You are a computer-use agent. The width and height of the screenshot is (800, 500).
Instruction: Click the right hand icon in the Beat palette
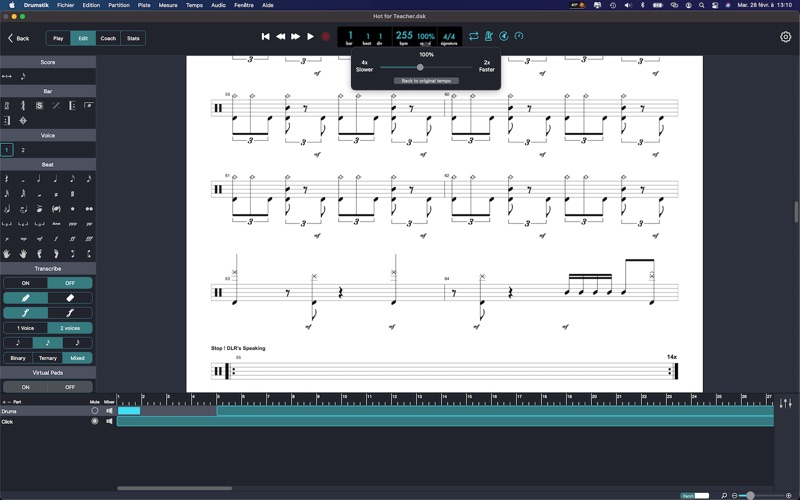pos(23,254)
